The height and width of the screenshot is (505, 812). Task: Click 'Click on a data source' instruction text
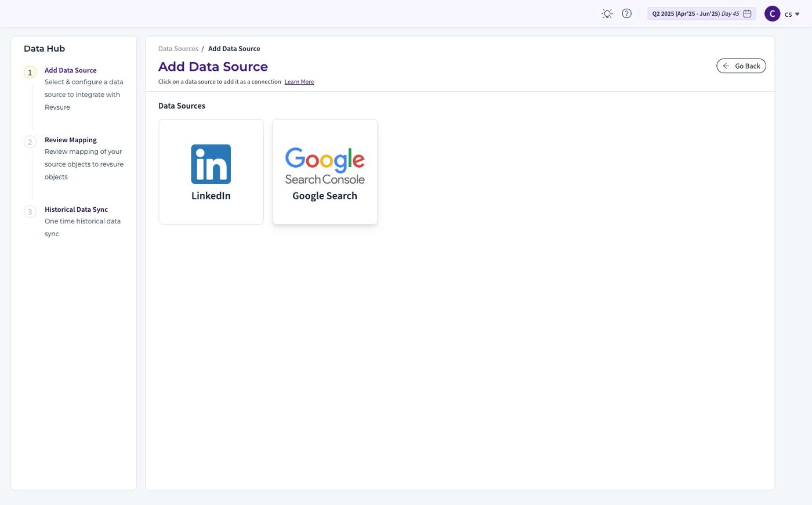click(x=220, y=82)
